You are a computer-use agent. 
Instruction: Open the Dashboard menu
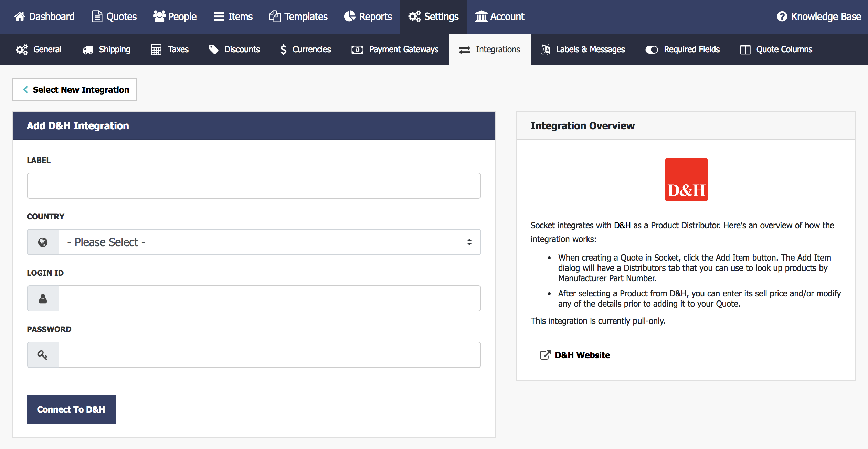pyautogui.click(x=44, y=17)
